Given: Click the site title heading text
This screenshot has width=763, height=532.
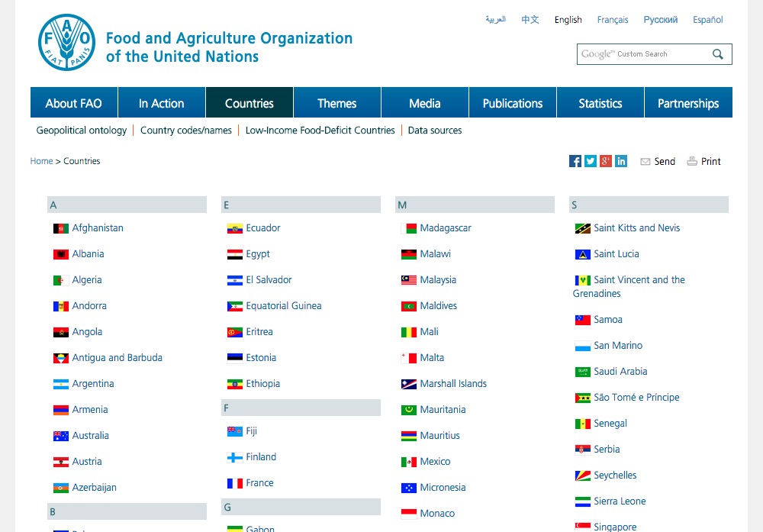Looking at the screenshot, I should click(229, 47).
